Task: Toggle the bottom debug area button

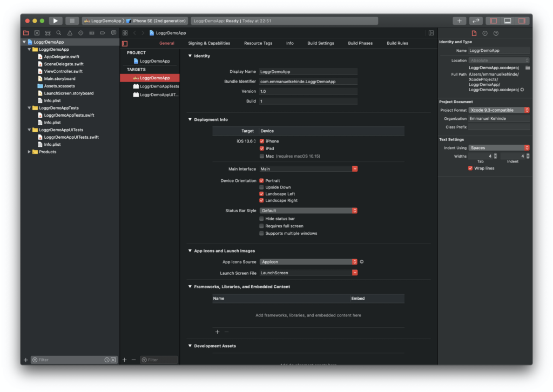Action: coord(508,21)
